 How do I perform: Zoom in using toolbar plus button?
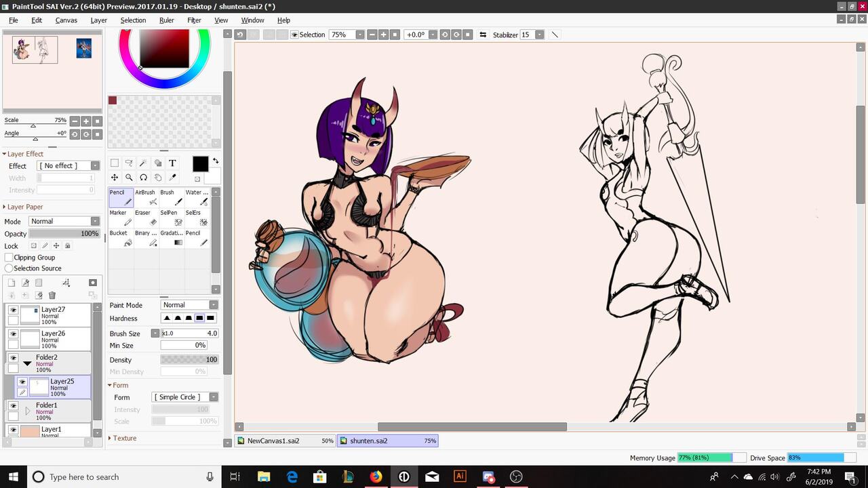(384, 35)
